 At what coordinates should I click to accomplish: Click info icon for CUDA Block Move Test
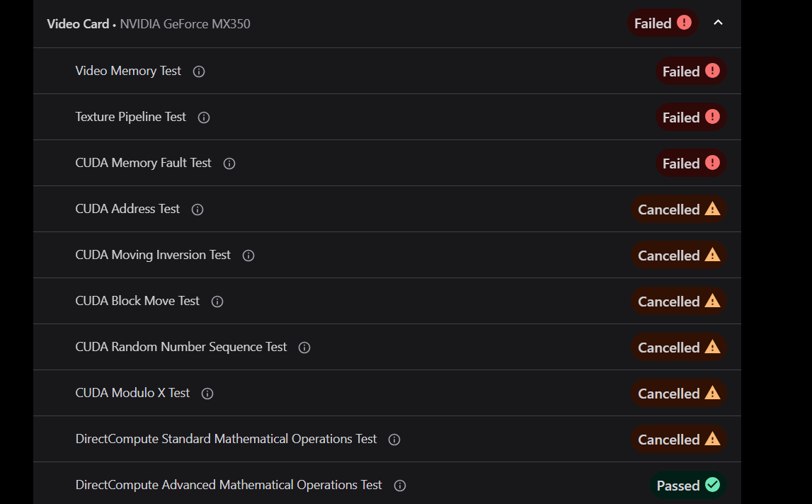pos(217,302)
